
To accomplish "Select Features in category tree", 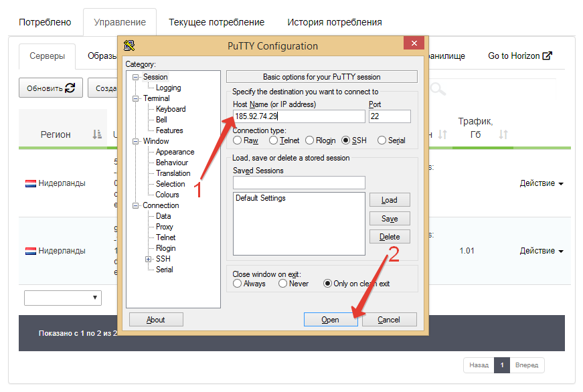I will 169,130.
